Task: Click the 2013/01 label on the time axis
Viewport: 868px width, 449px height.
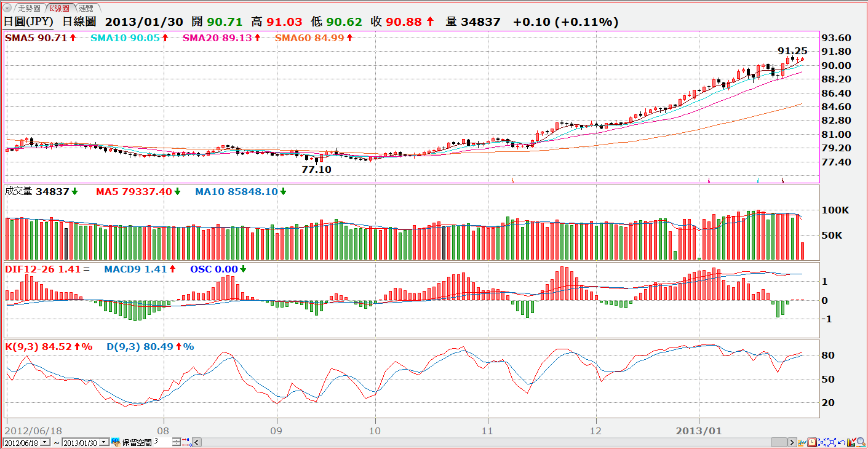Action: [x=699, y=431]
